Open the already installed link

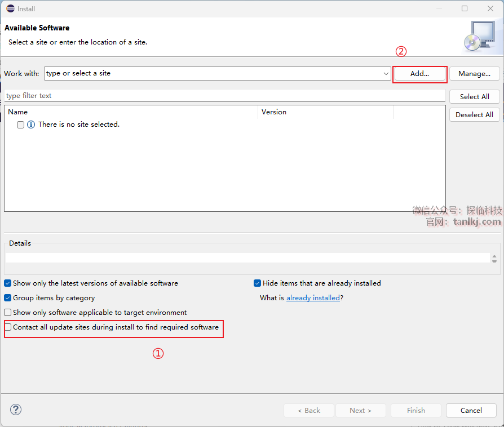(313, 298)
